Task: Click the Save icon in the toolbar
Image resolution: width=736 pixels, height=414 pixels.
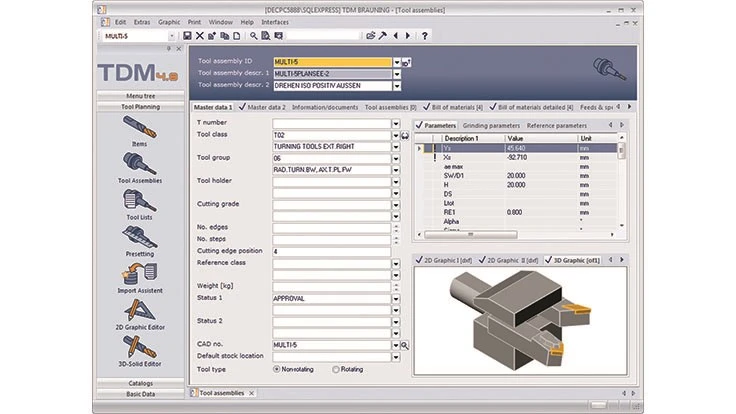Action: [186, 35]
